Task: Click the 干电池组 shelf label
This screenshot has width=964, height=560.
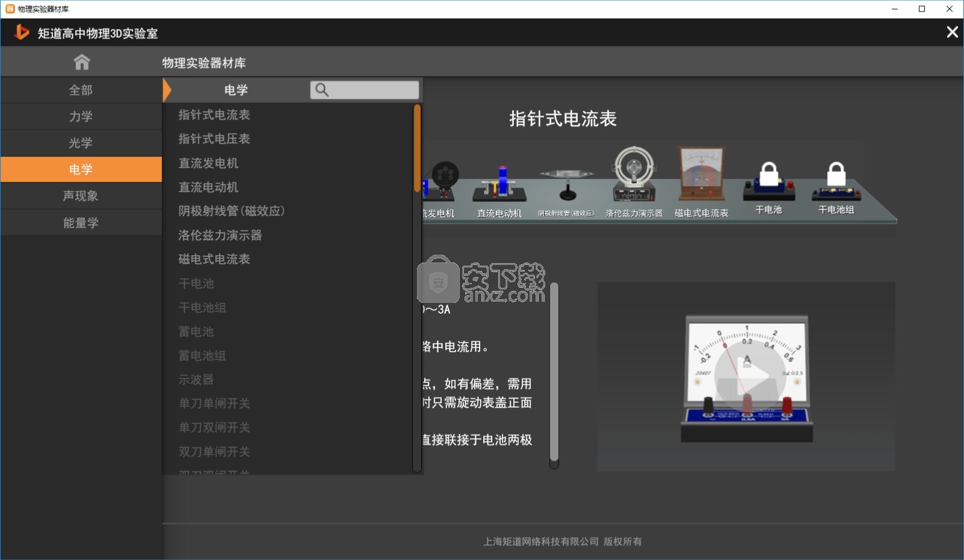Action: [836, 210]
